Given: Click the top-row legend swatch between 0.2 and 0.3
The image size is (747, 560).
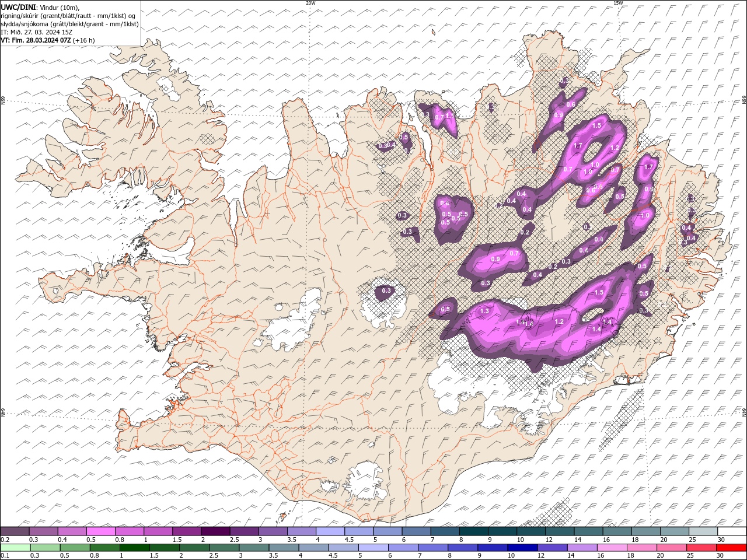Looking at the screenshot, I should pos(15,531).
